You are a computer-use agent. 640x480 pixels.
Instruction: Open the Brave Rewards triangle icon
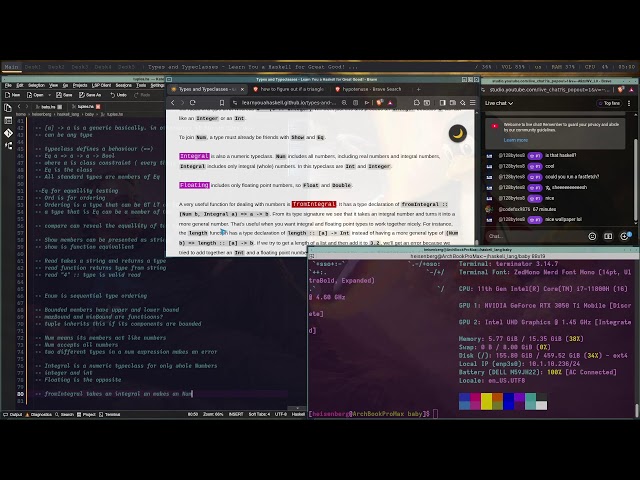390,103
